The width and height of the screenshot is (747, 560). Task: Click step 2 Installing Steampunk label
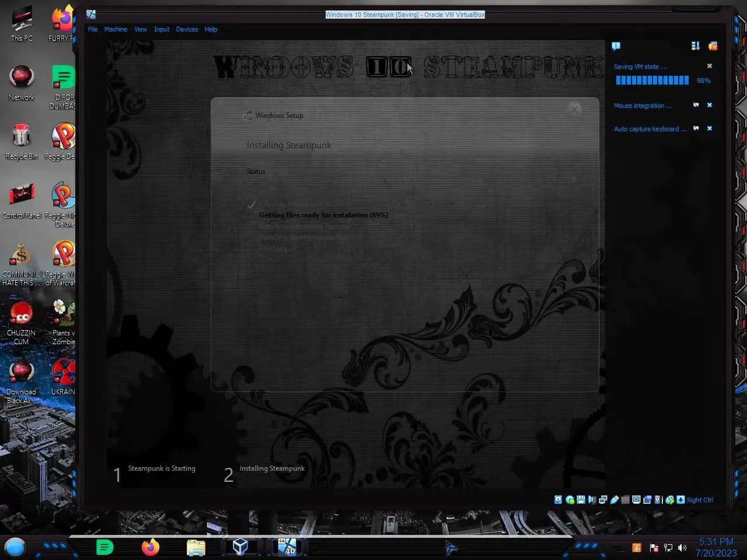[272, 468]
